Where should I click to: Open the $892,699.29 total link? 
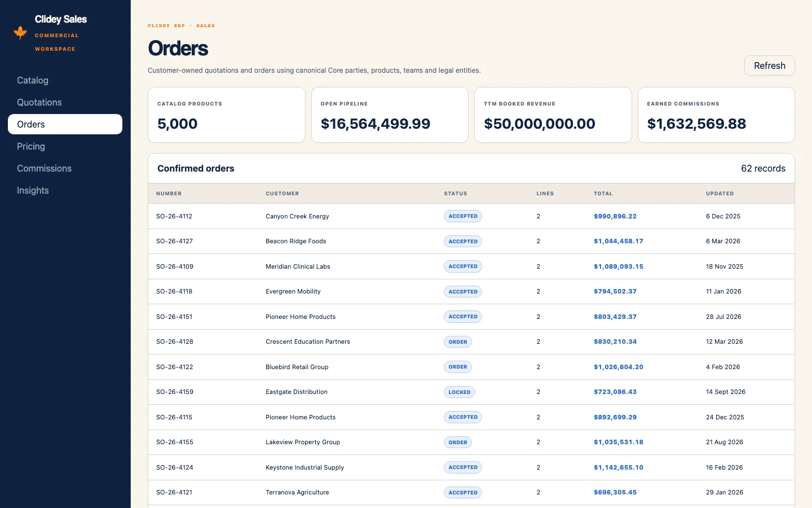coord(615,417)
